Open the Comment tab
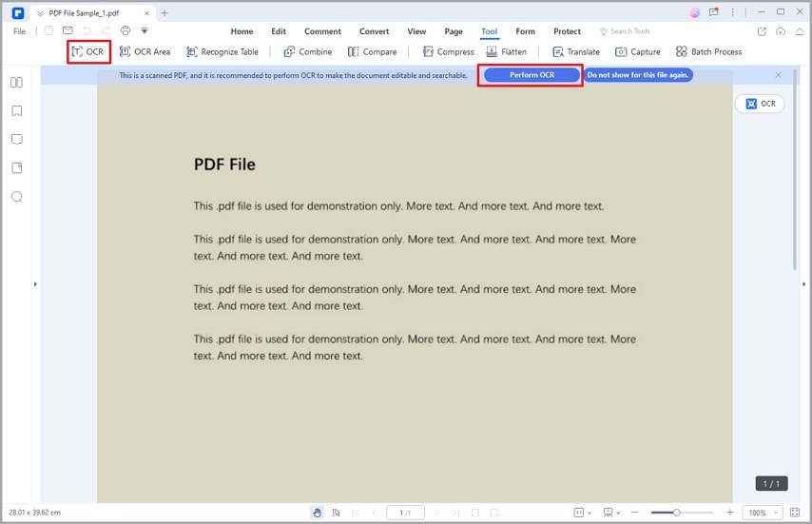 click(x=322, y=31)
